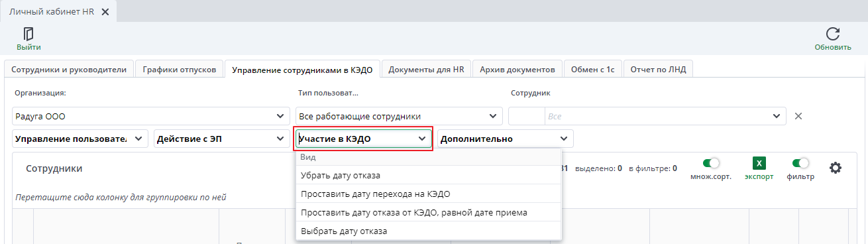Open the Все работающие сотрудники dropdown
868x244 pixels.
[x=399, y=116]
